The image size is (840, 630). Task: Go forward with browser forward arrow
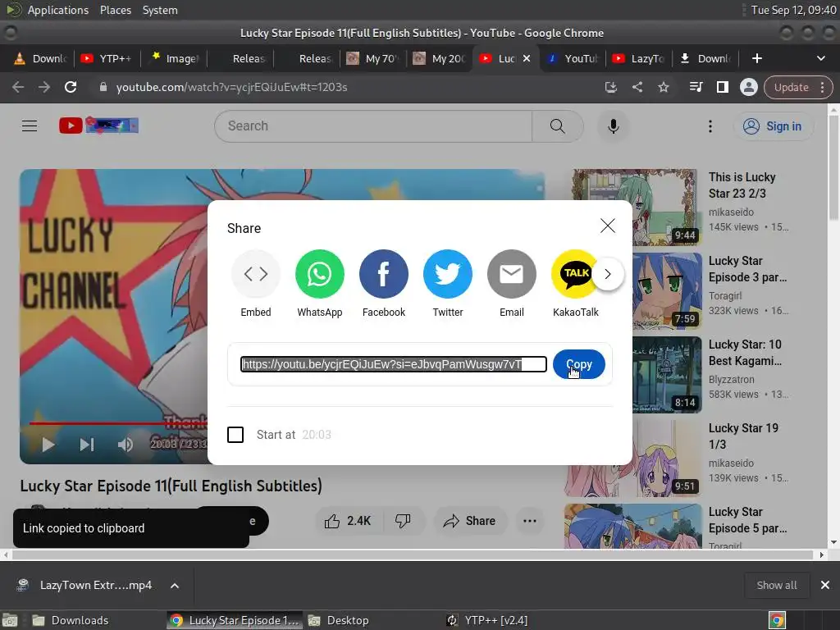click(x=44, y=87)
